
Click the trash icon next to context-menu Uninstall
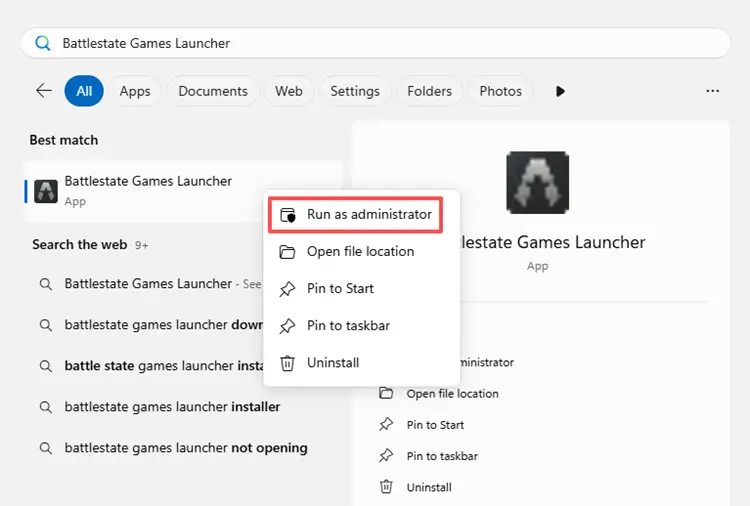[x=287, y=363]
